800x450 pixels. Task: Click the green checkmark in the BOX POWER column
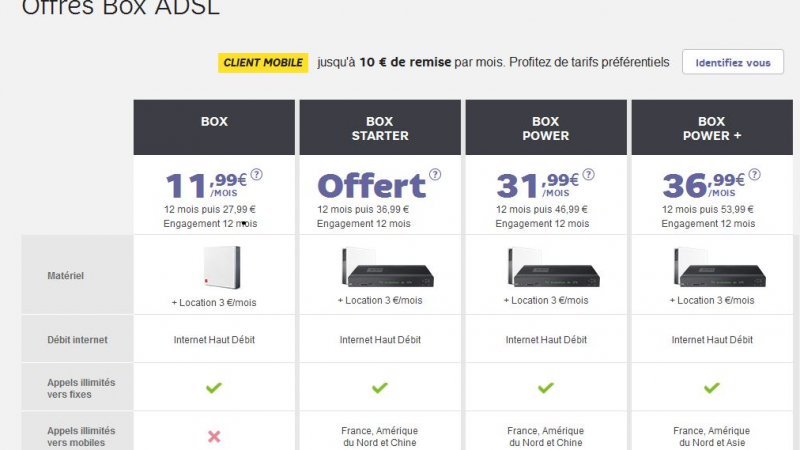click(545, 388)
